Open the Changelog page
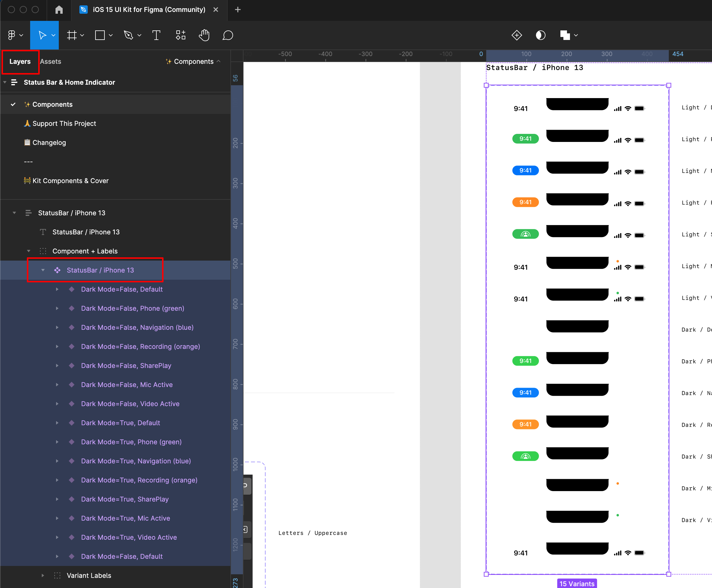712x588 pixels. [x=49, y=143]
